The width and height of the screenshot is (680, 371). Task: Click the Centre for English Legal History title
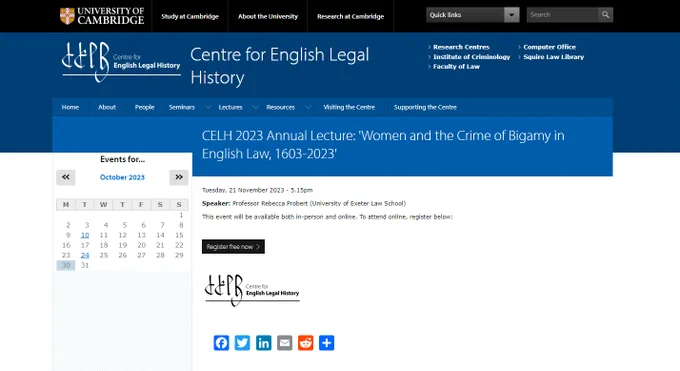[280, 66]
